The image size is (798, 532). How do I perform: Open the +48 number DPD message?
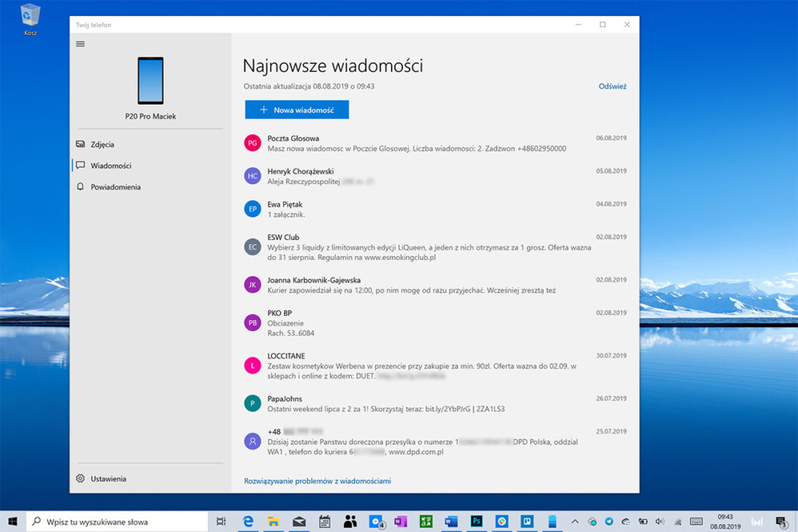point(435,441)
